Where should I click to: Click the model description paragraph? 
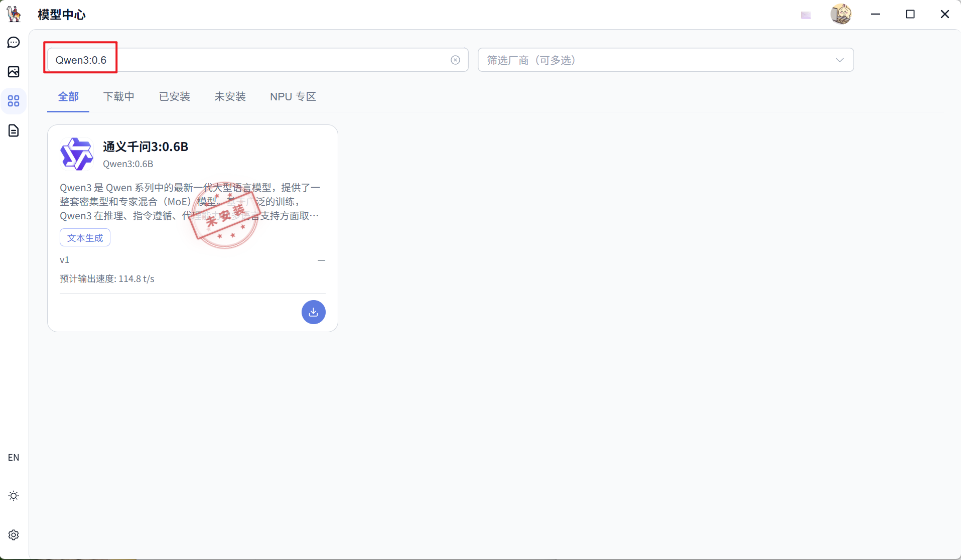tap(190, 202)
